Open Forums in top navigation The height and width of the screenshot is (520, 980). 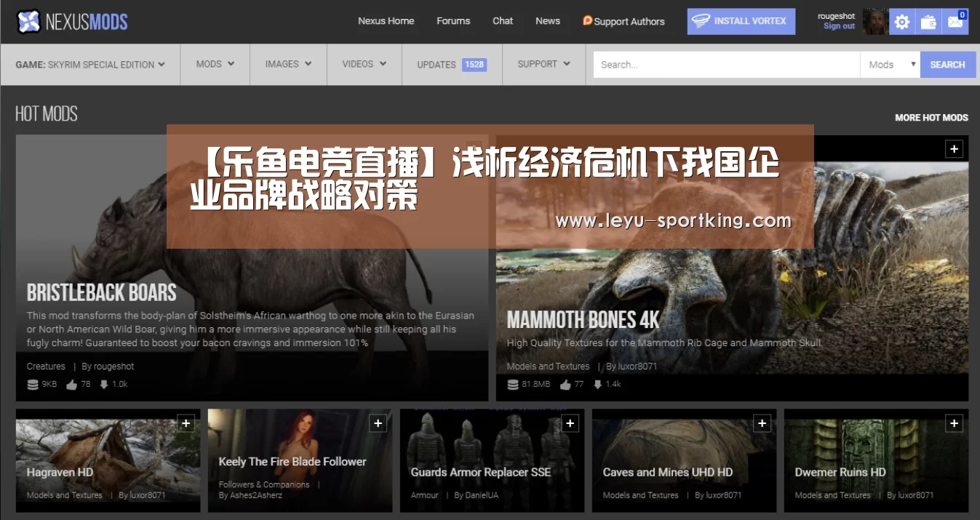pyautogui.click(x=453, y=21)
